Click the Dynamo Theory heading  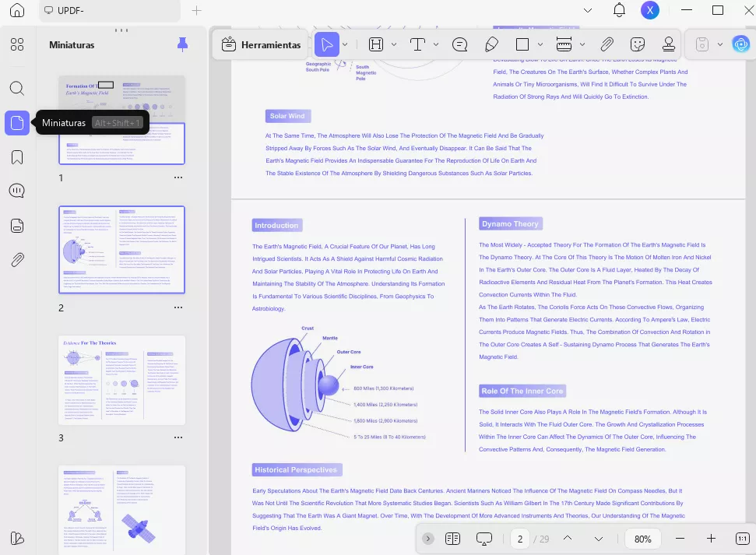click(x=511, y=223)
